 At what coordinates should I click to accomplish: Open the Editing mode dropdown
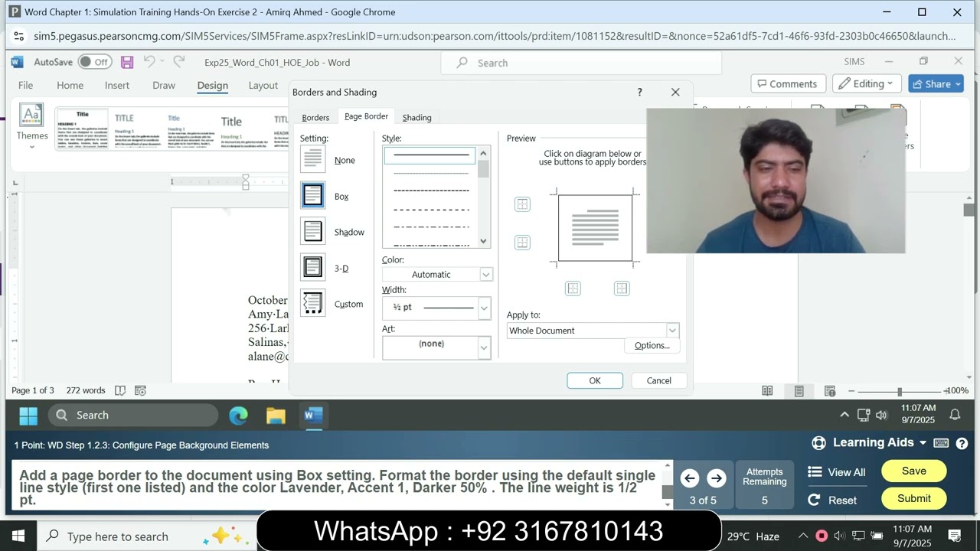coord(867,84)
